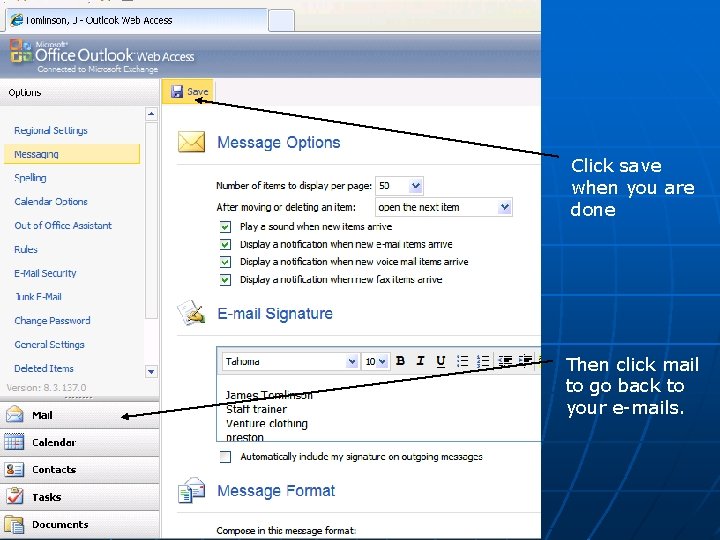This screenshot has height=540, width=720.
Task: Open Rules options
Action: [26, 249]
